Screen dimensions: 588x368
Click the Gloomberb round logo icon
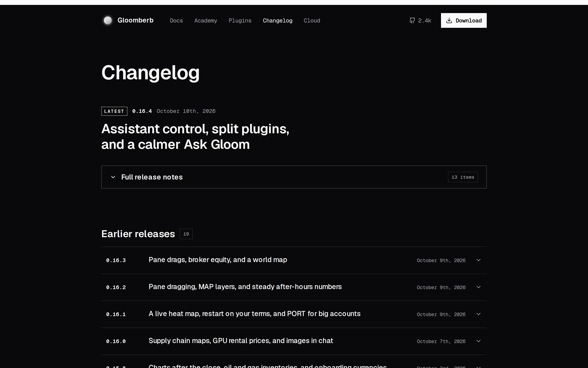click(108, 20)
